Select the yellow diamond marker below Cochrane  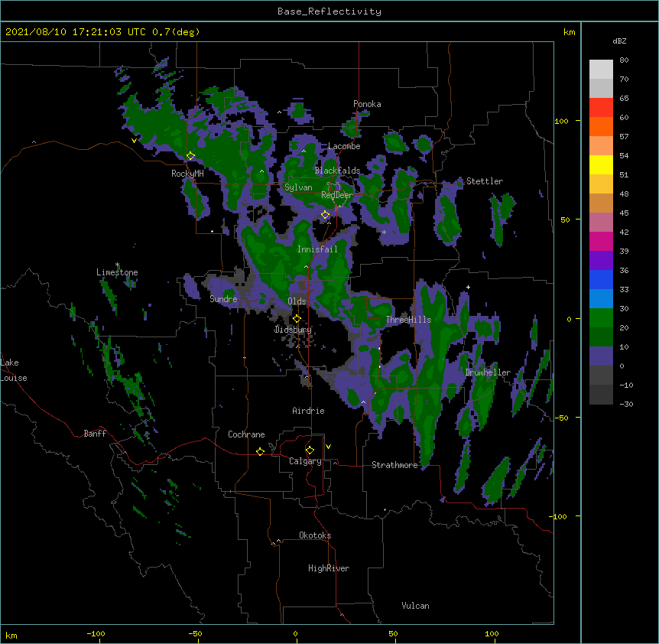tap(260, 451)
